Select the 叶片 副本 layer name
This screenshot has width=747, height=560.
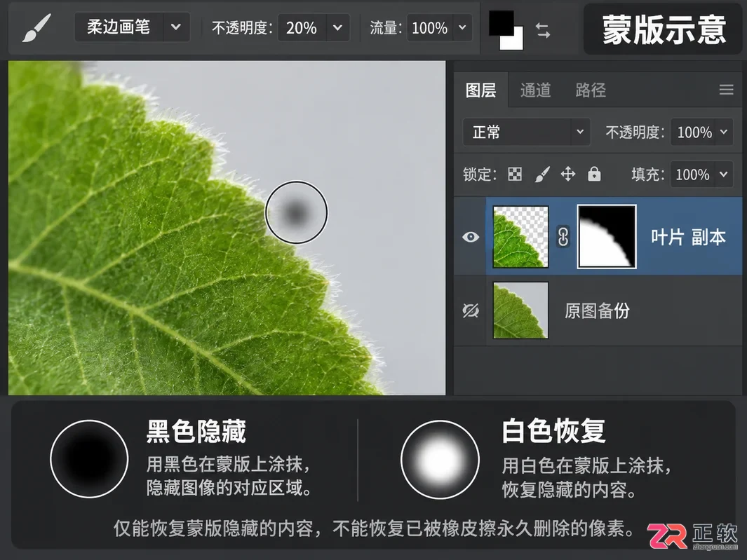tap(688, 237)
